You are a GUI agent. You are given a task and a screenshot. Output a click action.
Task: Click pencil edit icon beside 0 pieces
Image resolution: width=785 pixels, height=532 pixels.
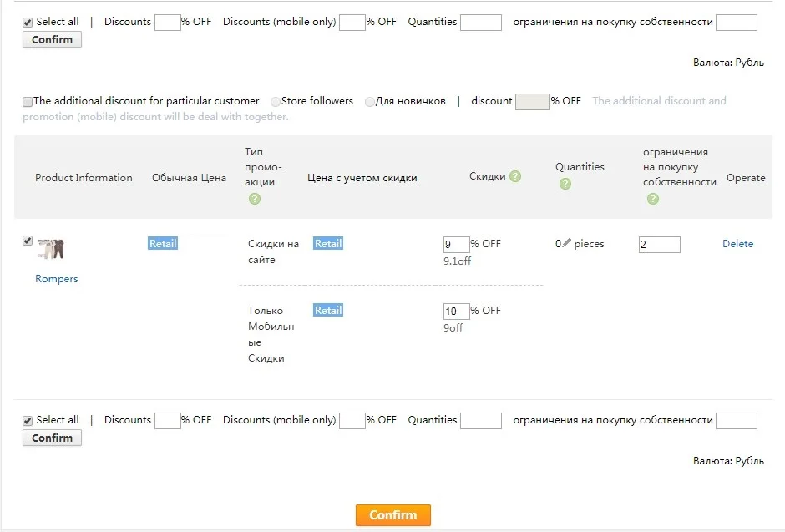(567, 243)
